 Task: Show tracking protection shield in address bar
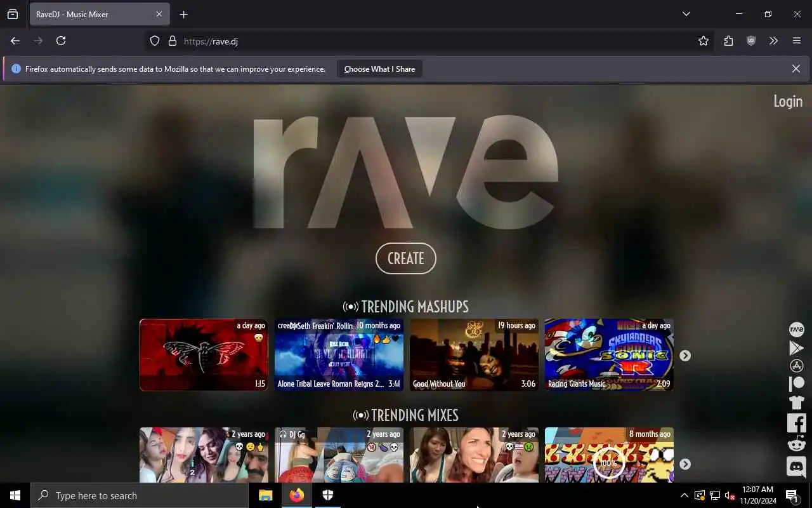pyautogui.click(x=155, y=41)
